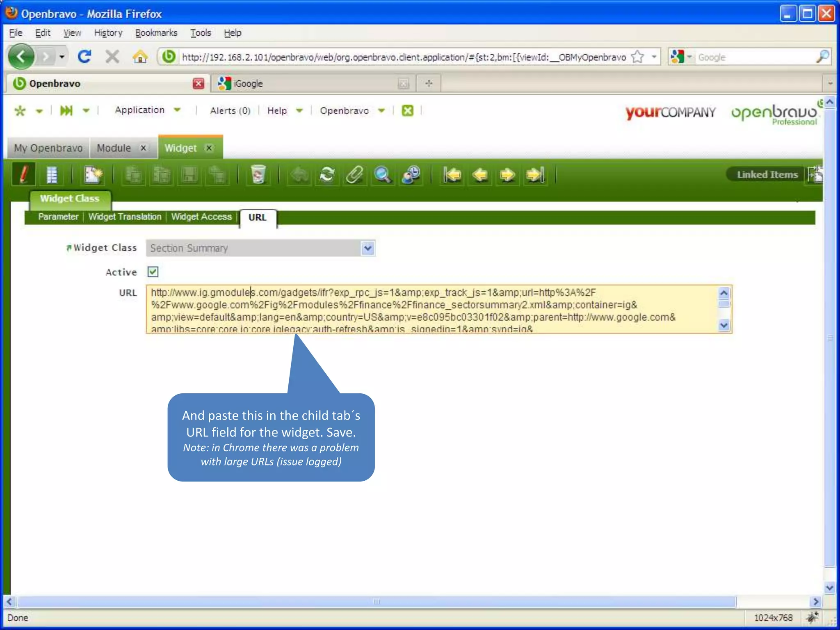Image resolution: width=840 pixels, height=630 pixels.
Task: Go to next record yellow arrow
Action: click(x=507, y=175)
